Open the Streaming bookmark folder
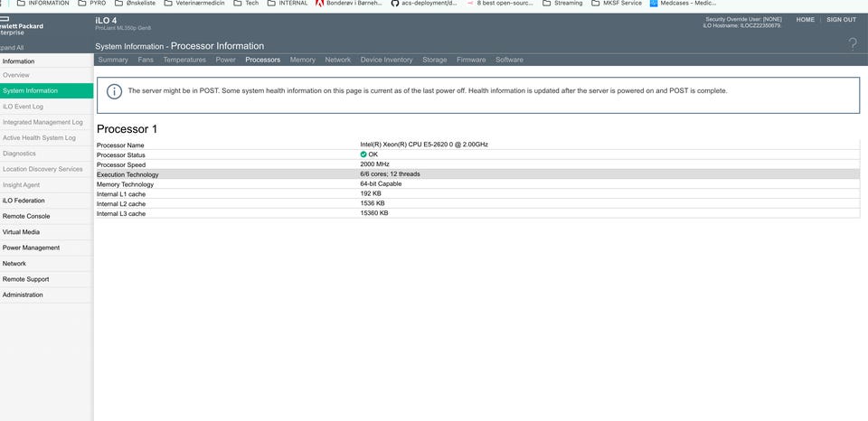The width and height of the screenshot is (868, 421). [x=562, y=3]
